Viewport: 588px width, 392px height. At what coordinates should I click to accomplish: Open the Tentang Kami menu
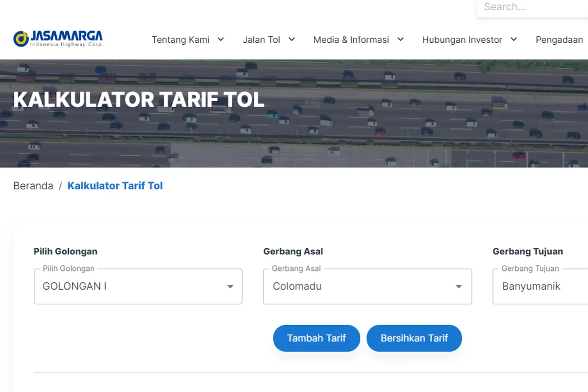[180, 40]
